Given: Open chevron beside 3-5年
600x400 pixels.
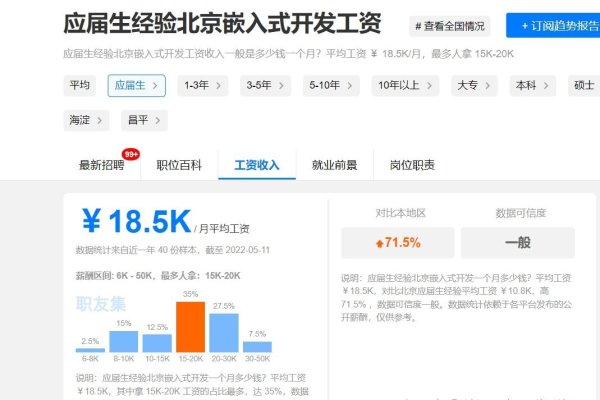Looking at the screenshot, I should pos(281,86).
